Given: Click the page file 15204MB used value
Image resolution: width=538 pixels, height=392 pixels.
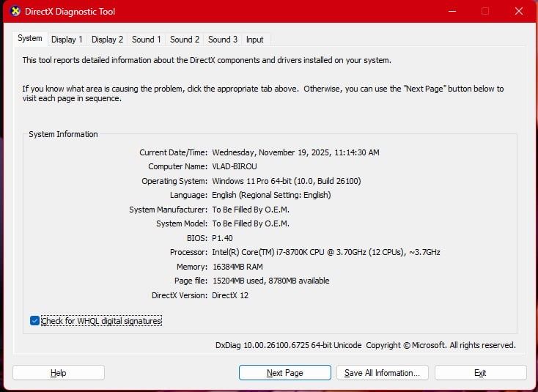Looking at the screenshot, I should coord(270,281).
